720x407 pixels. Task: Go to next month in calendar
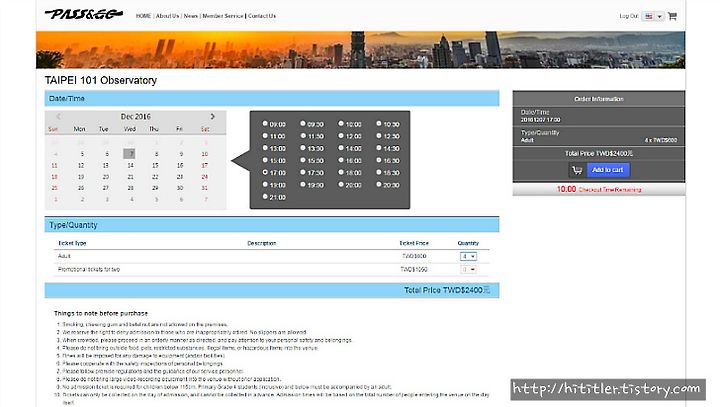coord(212,117)
